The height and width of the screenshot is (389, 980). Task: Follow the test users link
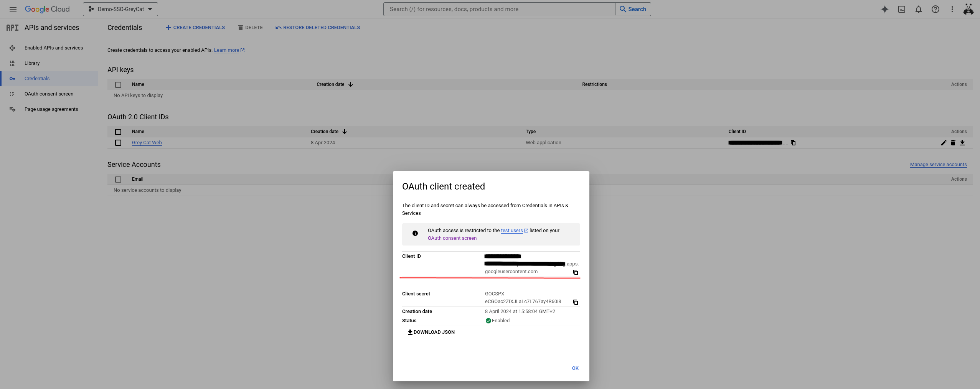pyautogui.click(x=514, y=231)
